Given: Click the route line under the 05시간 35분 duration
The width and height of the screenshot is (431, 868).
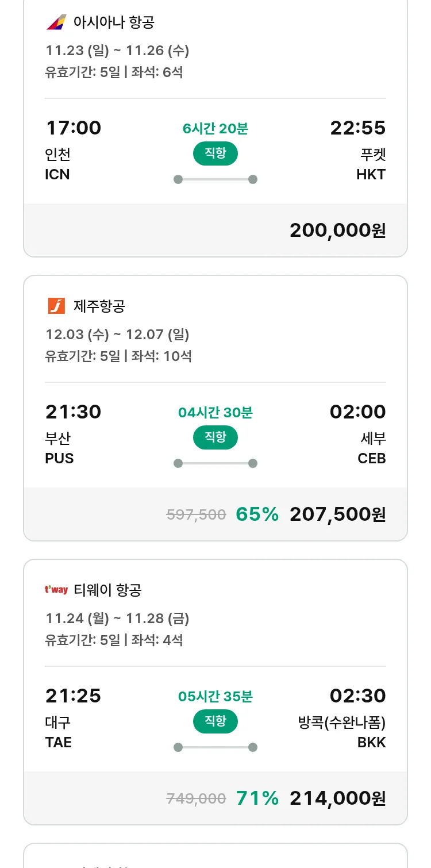Looking at the screenshot, I should (215, 747).
